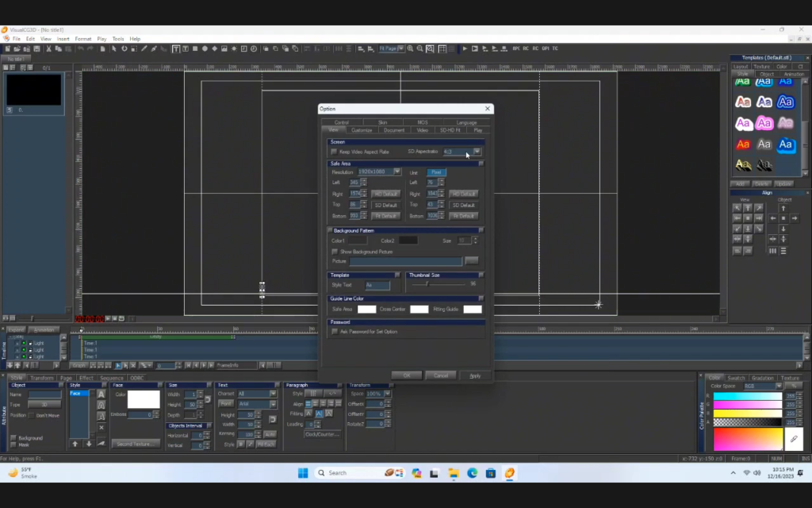Image resolution: width=812 pixels, height=508 pixels.
Task: Switch to the Video tab in Option dialog
Action: pyautogui.click(x=423, y=129)
